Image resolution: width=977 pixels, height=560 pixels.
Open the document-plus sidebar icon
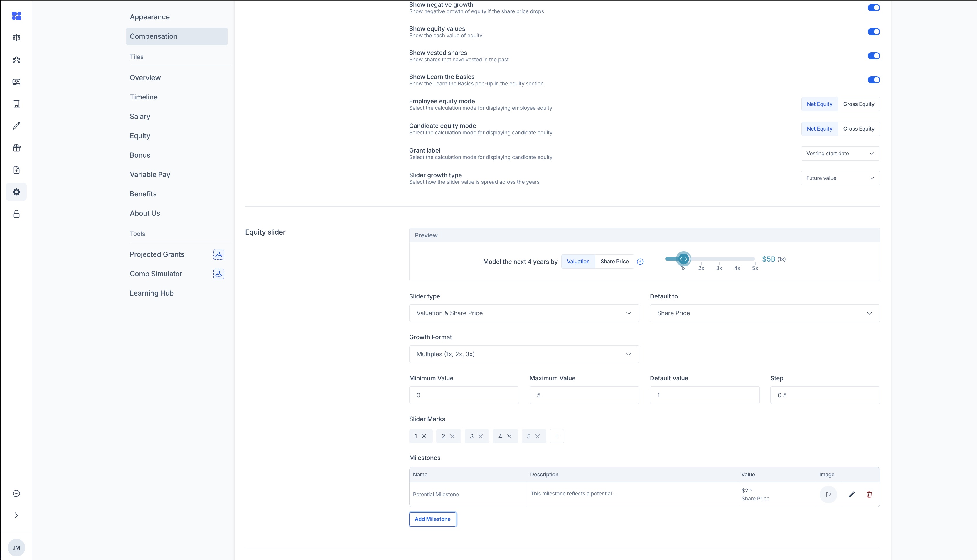[16, 170]
